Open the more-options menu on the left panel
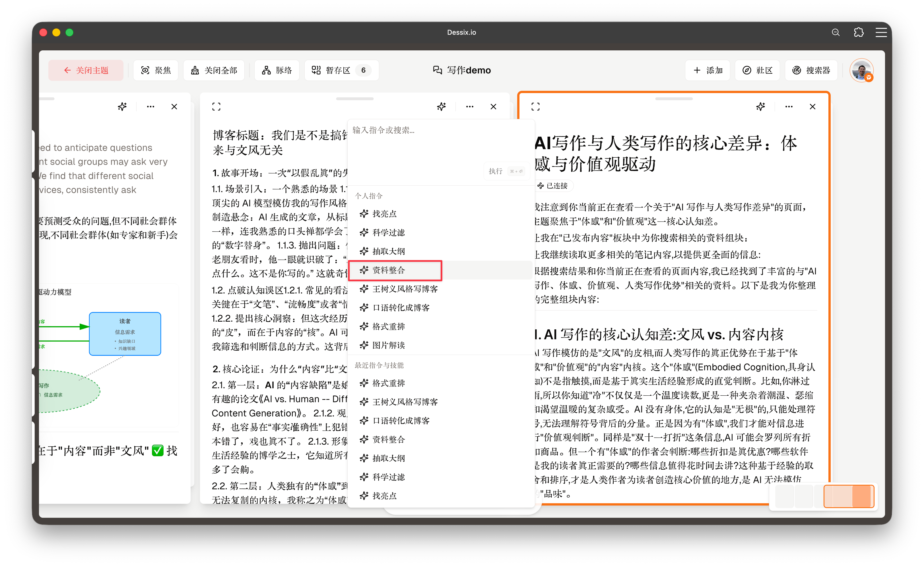This screenshot has width=924, height=567. [150, 106]
